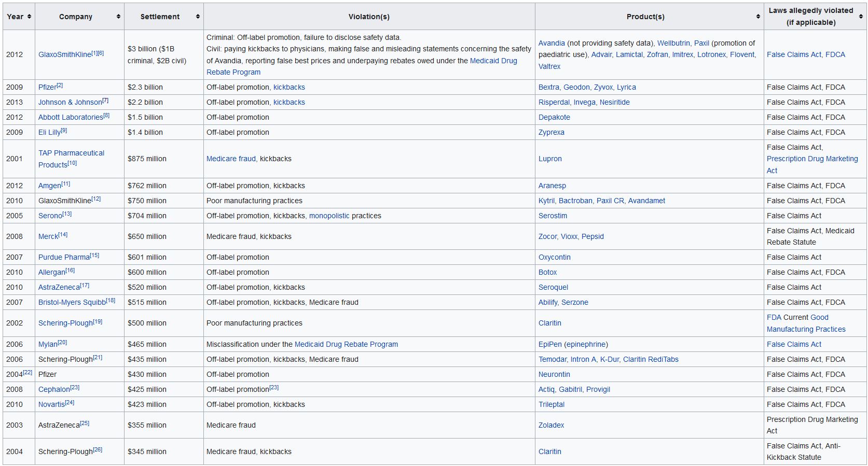Screen dimensions: 868x466
Task: Sort table by Year column arrows
Action: pyautogui.click(x=29, y=17)
